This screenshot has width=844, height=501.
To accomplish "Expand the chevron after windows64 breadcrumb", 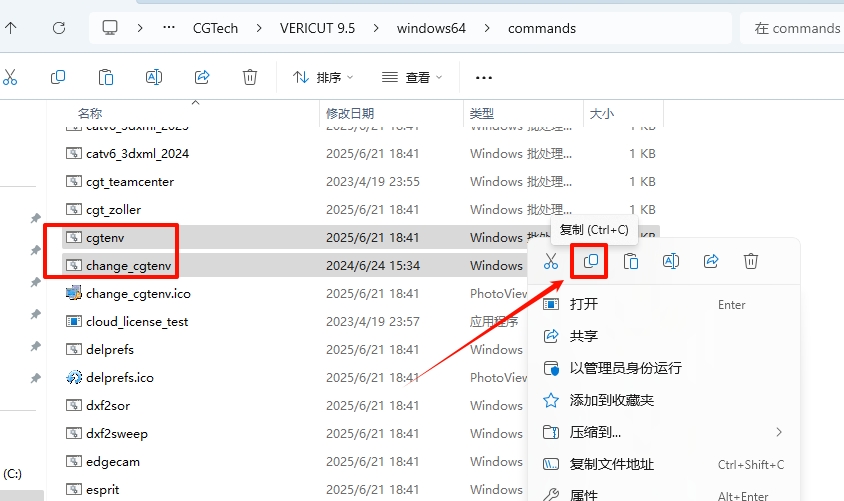I will coord(487,28).
